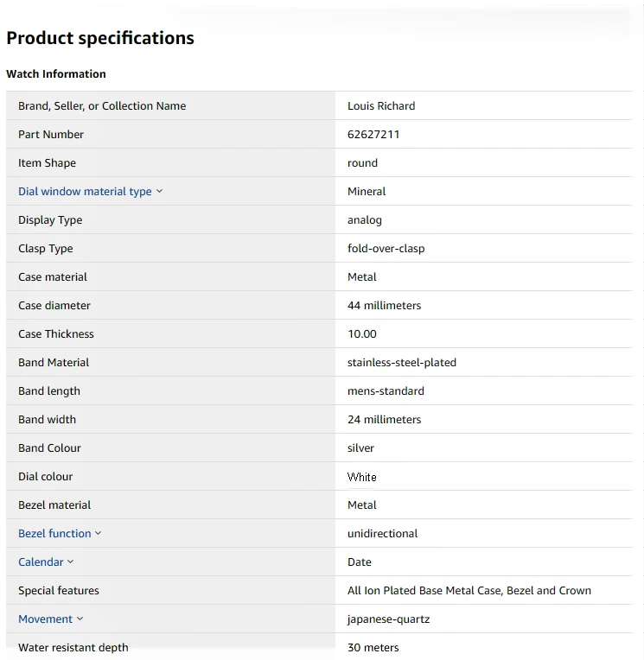Click the chevron next to Calendar
The height and width of the screenshot is (660, 644).
coord(70,562)
